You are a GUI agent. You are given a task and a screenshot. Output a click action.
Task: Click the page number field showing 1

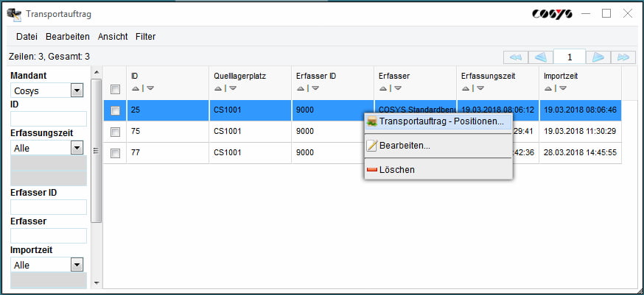tap(570, 57)
